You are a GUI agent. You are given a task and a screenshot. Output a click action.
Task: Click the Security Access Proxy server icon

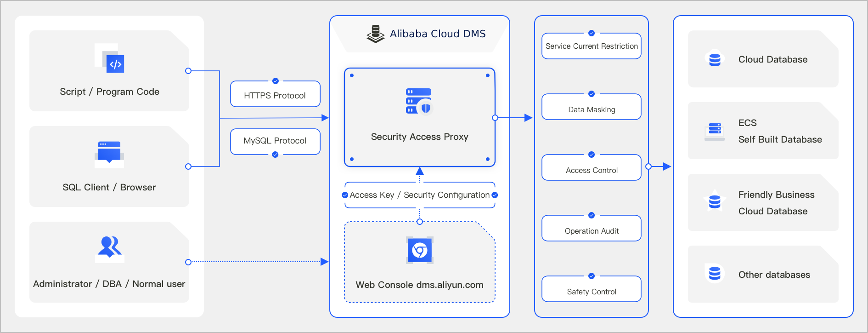point(419,101)
